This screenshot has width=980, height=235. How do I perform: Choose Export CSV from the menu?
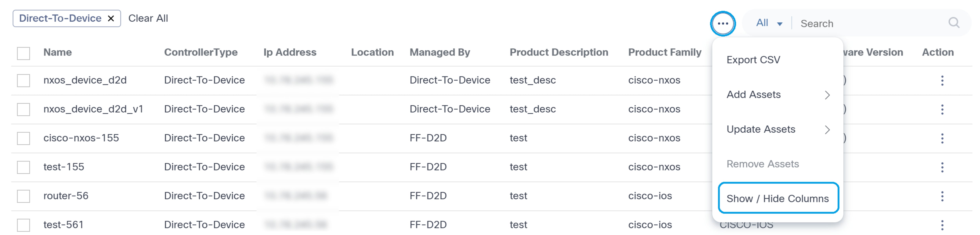point(753,60)
